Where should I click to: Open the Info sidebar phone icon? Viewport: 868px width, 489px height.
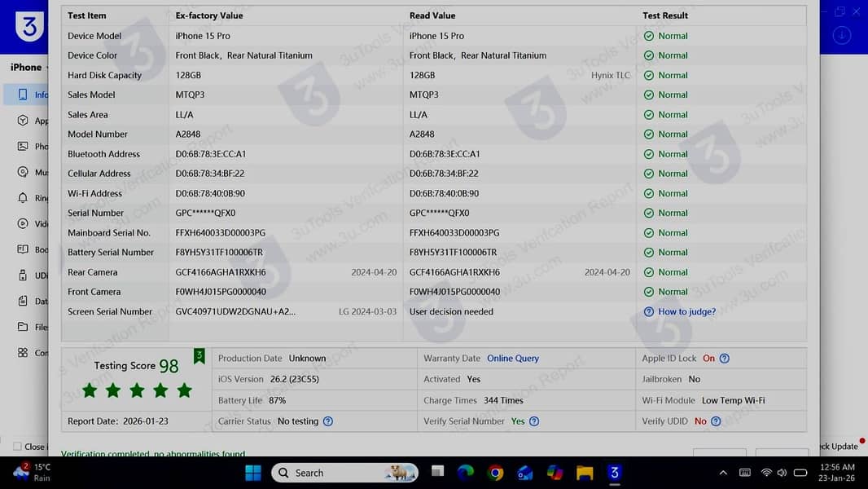[23, 95]
